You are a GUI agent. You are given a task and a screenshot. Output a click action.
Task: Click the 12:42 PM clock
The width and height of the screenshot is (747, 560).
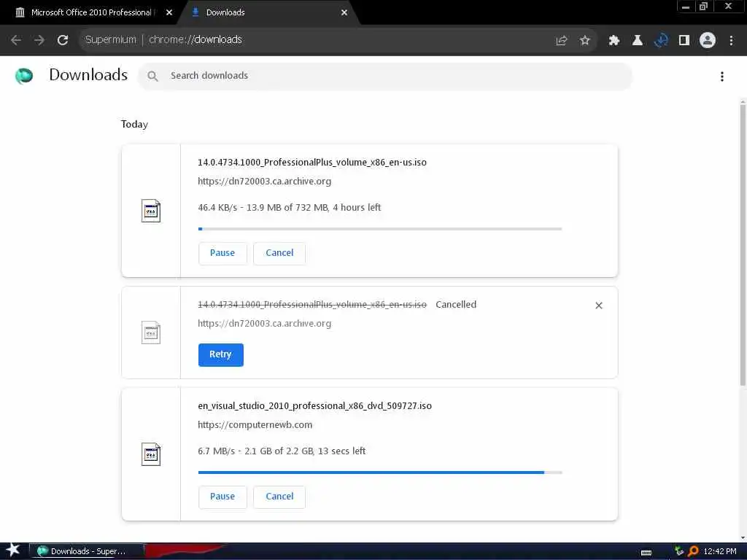click(x=720, y=551)
